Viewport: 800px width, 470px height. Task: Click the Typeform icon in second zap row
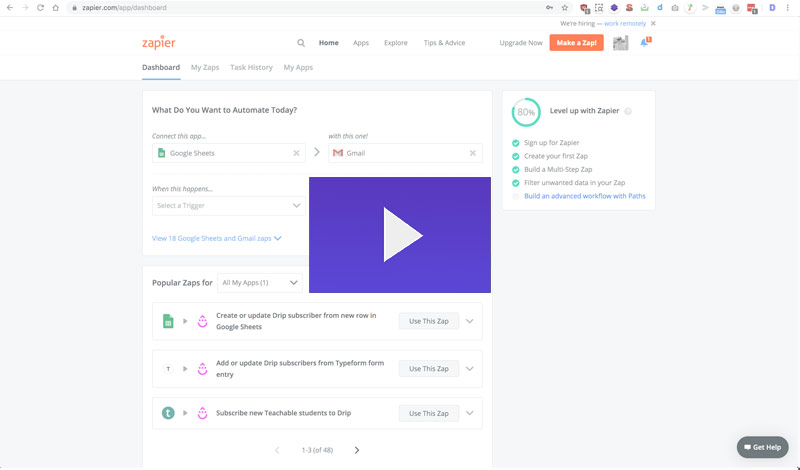tap(168, 368)
